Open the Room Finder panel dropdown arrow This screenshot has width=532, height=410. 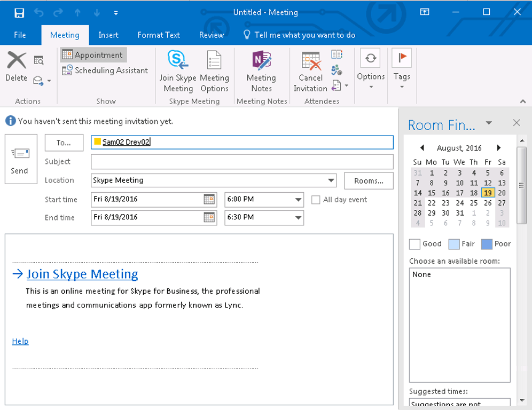coord(489,123)
